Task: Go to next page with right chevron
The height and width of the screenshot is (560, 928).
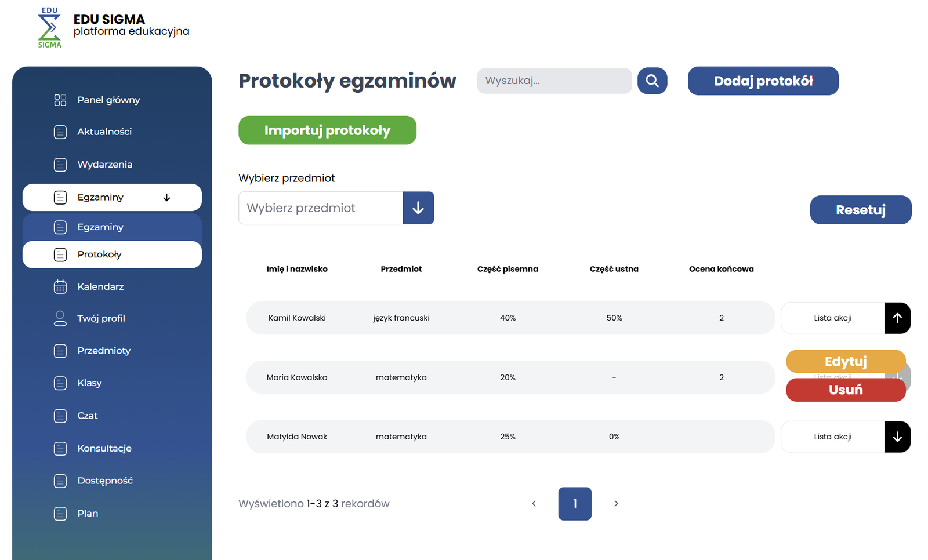Action: click(x=616, y=504)
